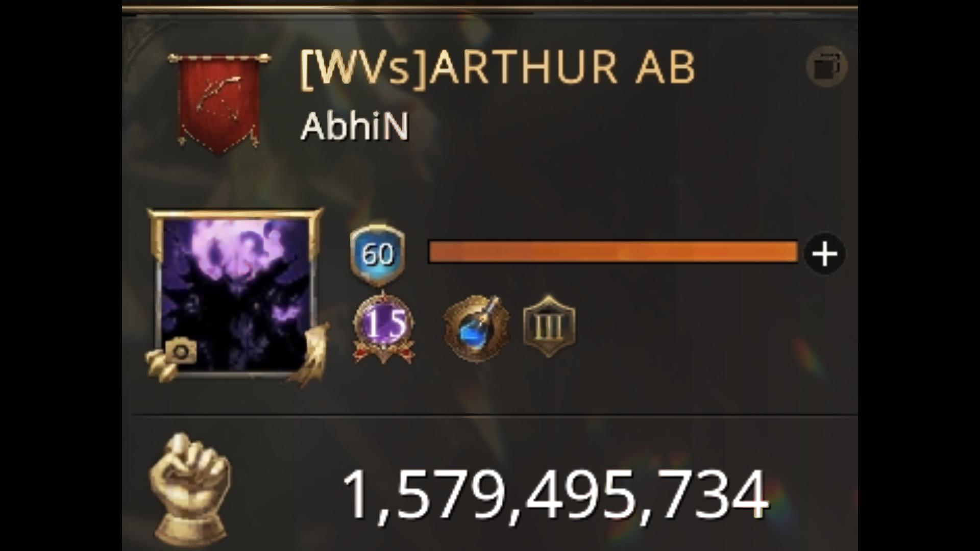Select the Roman numeral III badge

click(549, 327)
